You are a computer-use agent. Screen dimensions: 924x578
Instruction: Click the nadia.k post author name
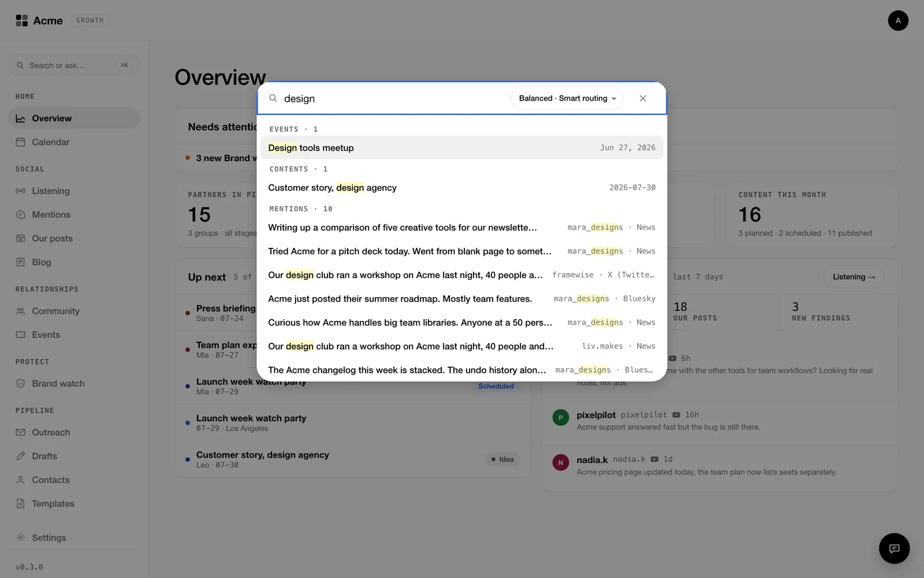(592, 460)
